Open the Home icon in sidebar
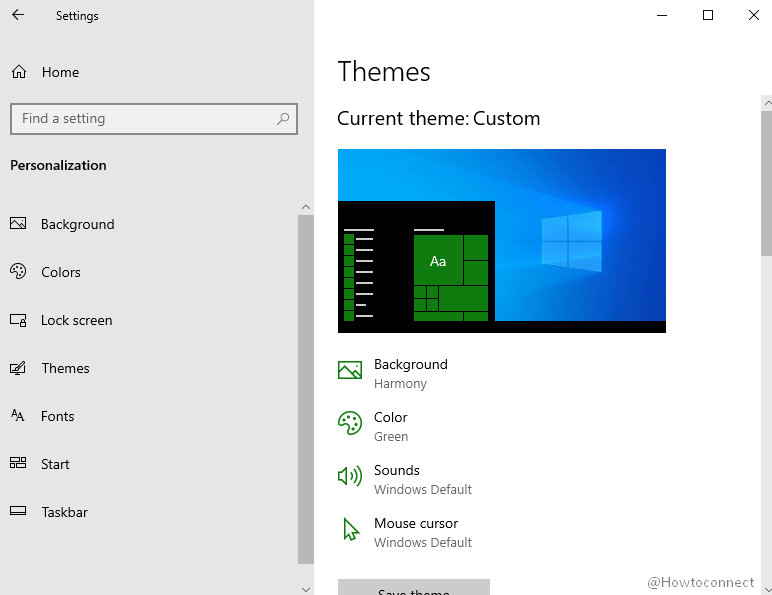This screenshot has height=595, width=772. pos(19,72)
